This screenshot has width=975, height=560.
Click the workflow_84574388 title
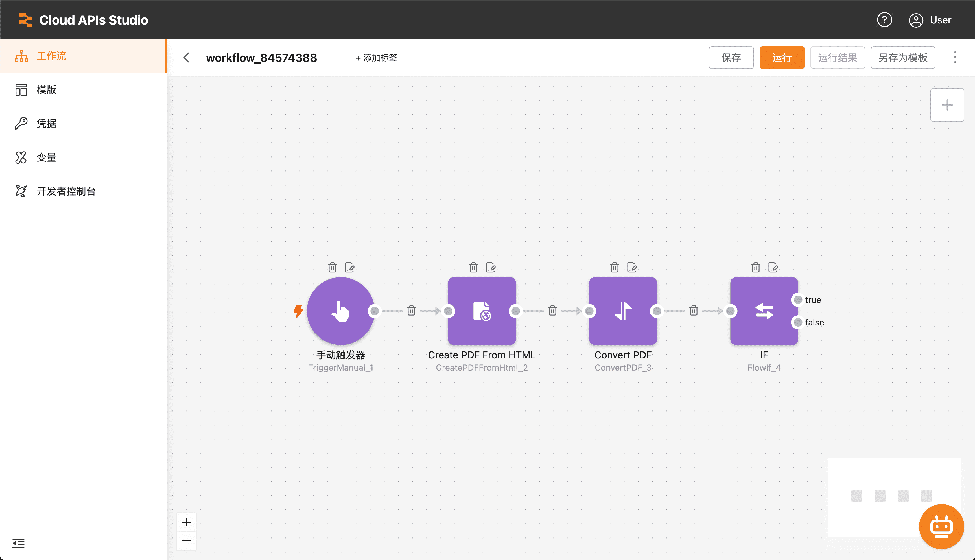(262, 58)
